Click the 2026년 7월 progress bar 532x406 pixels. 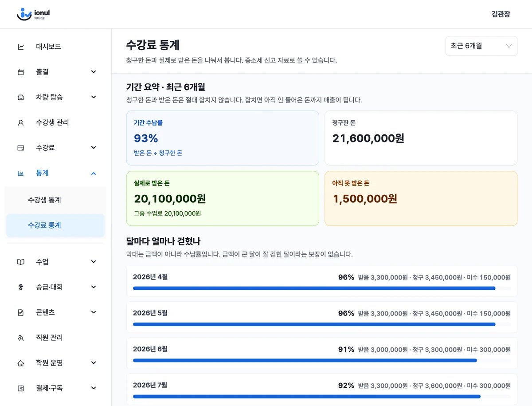321,396
